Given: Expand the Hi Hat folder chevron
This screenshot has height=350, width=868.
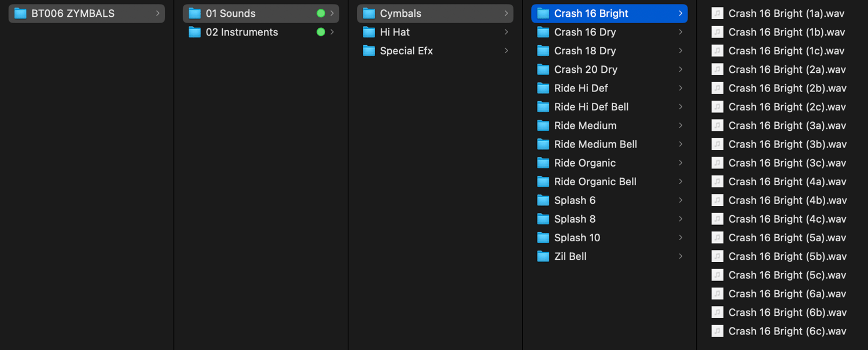Looking at the screenshot, I should click(506, 32).
